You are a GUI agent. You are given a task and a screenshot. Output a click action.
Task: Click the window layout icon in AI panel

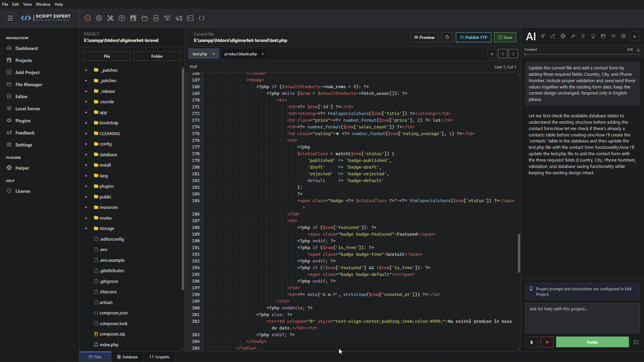(x=603, y=36)
